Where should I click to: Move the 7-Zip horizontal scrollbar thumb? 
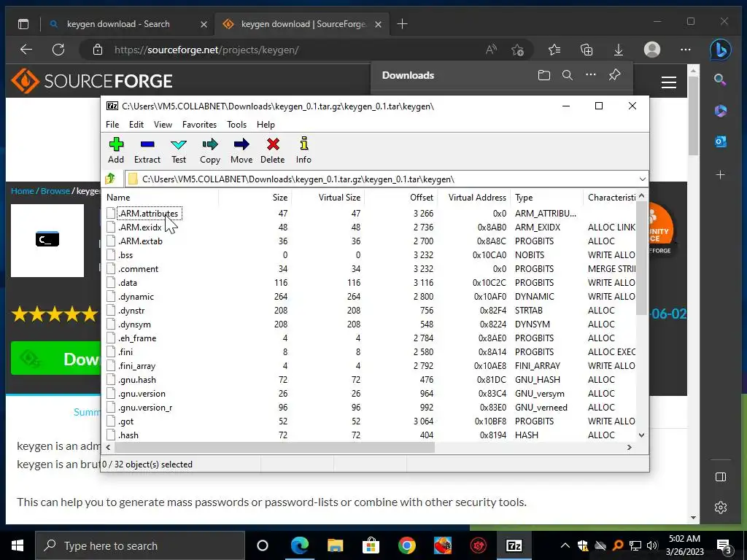point(274,447)
